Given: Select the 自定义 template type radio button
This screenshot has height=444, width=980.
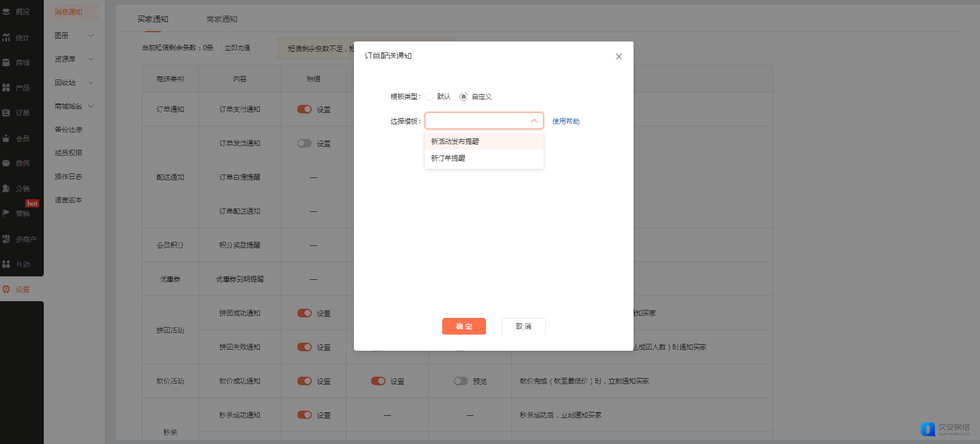Looking at the screenshot, I should 463,97.
